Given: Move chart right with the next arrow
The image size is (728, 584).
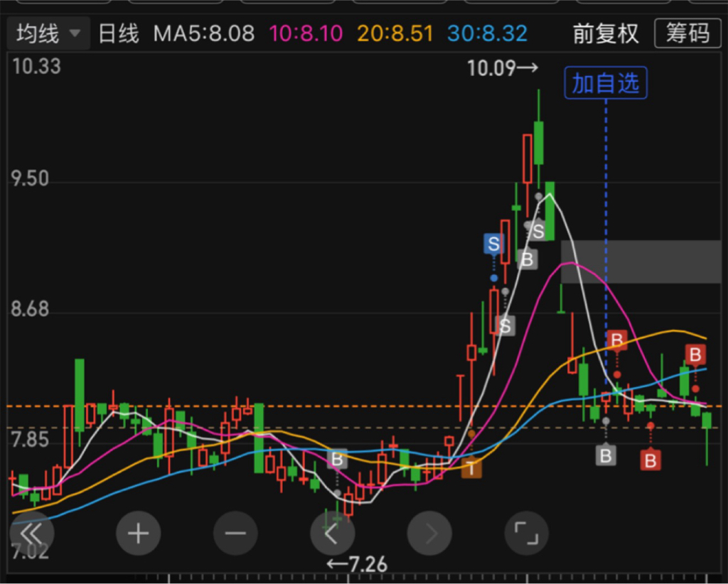Looking at the screenshot, I should [429, 534].
